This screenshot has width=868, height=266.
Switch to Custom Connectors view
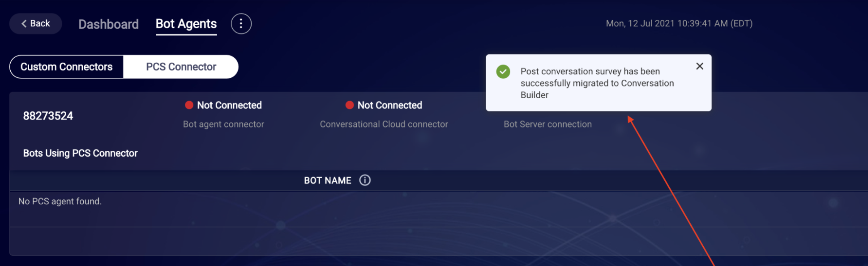point(66,67)
